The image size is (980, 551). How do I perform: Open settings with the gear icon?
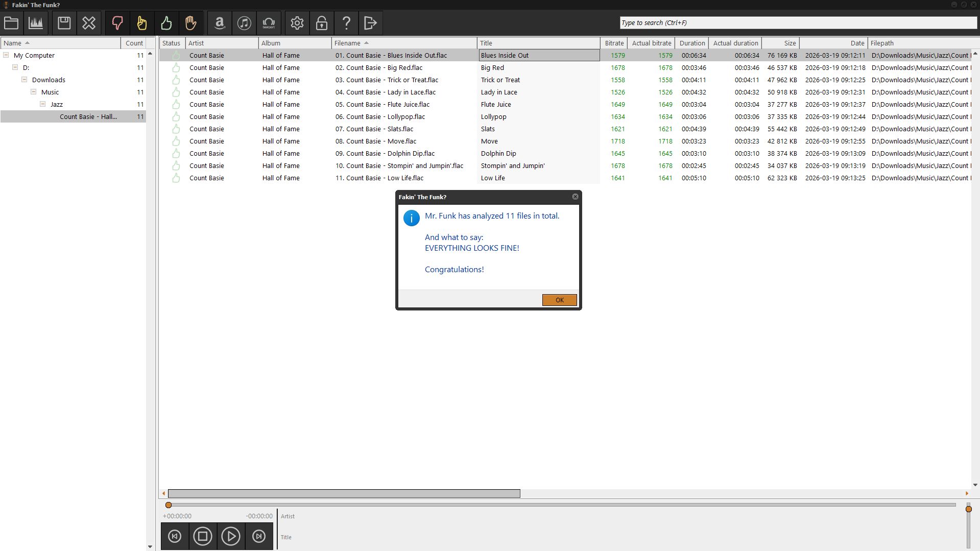pos(297,23)
